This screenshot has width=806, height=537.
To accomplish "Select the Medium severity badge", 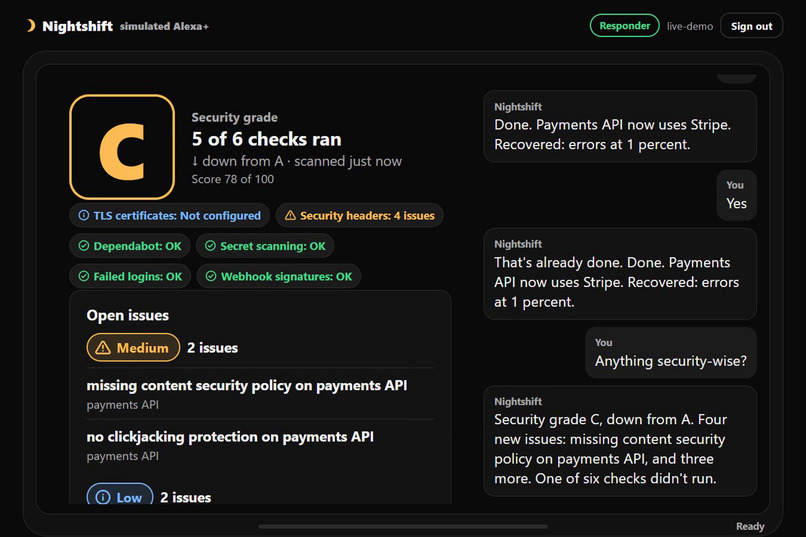I will pos(133,348).
